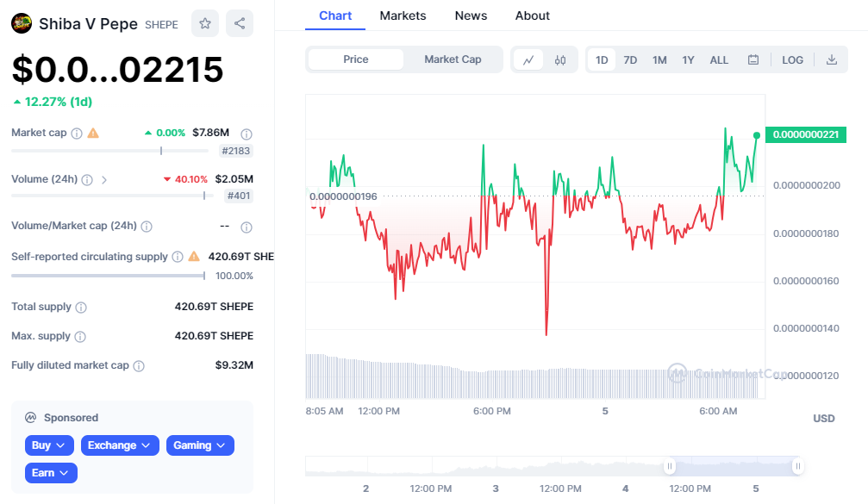Image resolution: width=868 pixels, height=504 pixels.
Task: Open Market cap info tooltip icon
Action: click(77, 134)
